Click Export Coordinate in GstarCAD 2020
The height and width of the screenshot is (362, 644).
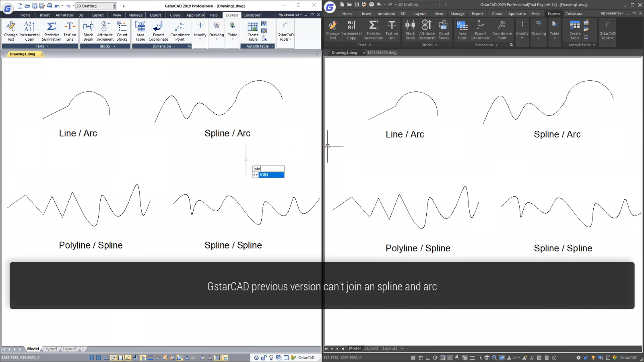480,30
